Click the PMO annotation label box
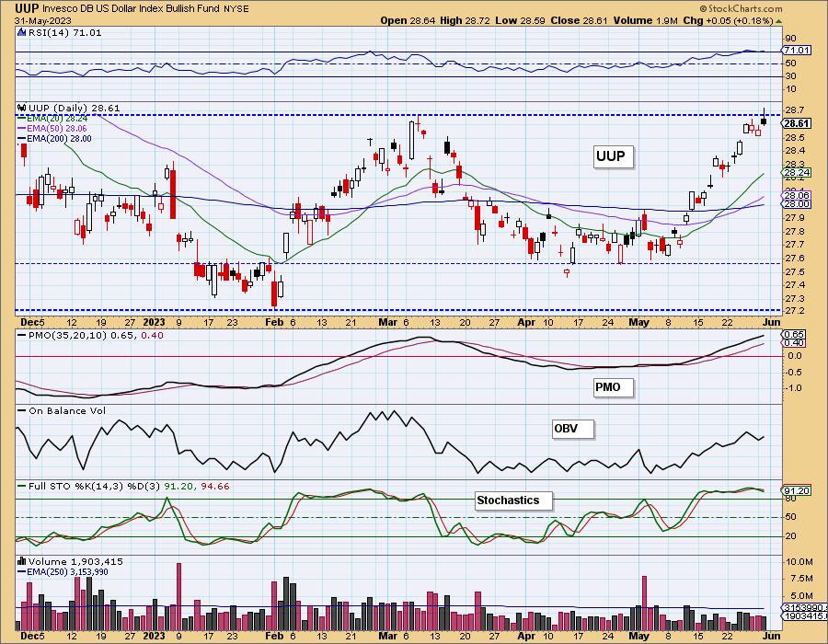This screenshot has height=644, width=828. click(x=613, y=387)
